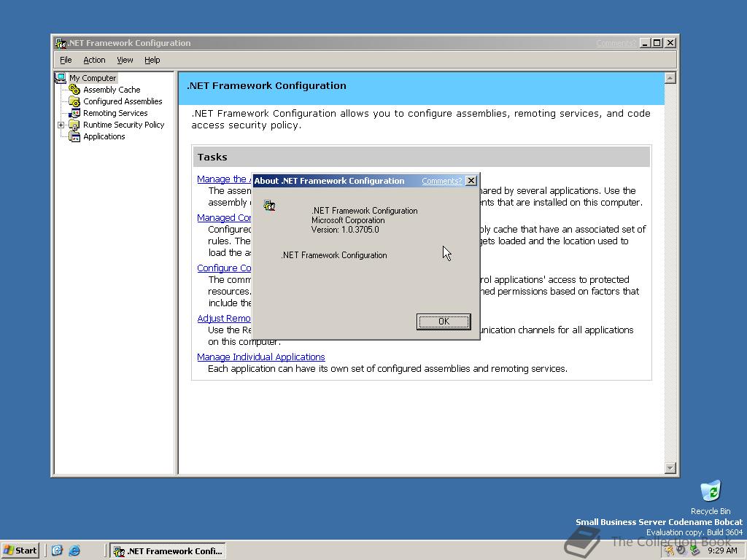Click Comments? link in About dialog title

441,181
